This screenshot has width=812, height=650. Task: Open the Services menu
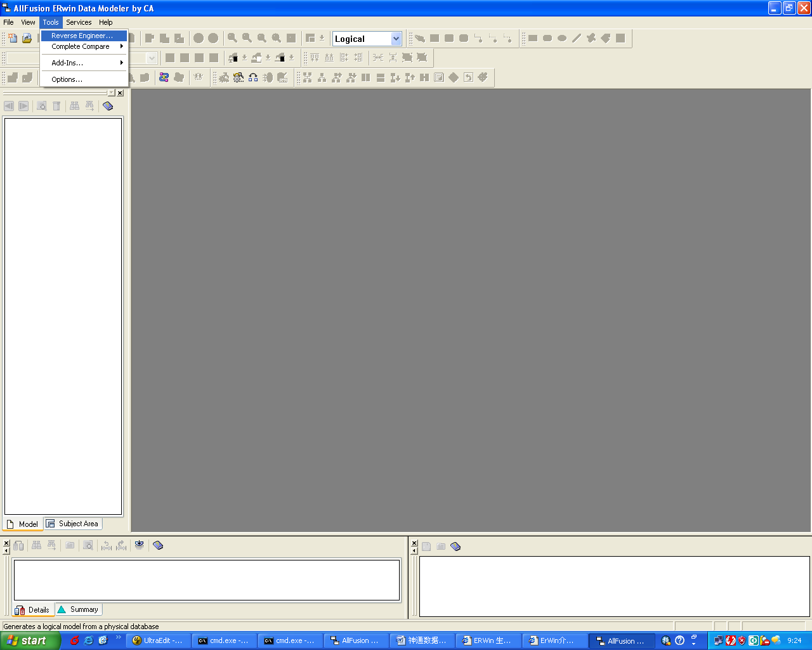point(79,22)
